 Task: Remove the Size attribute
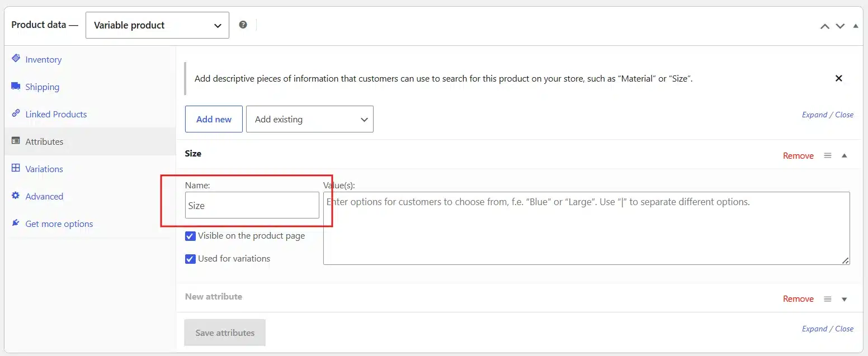(798, 155)
